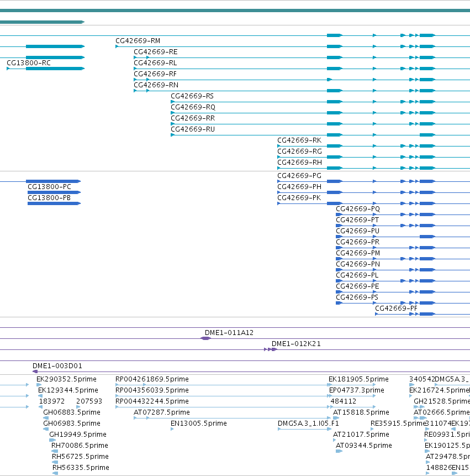Select EST GH06983.5prime

point(72,423)
